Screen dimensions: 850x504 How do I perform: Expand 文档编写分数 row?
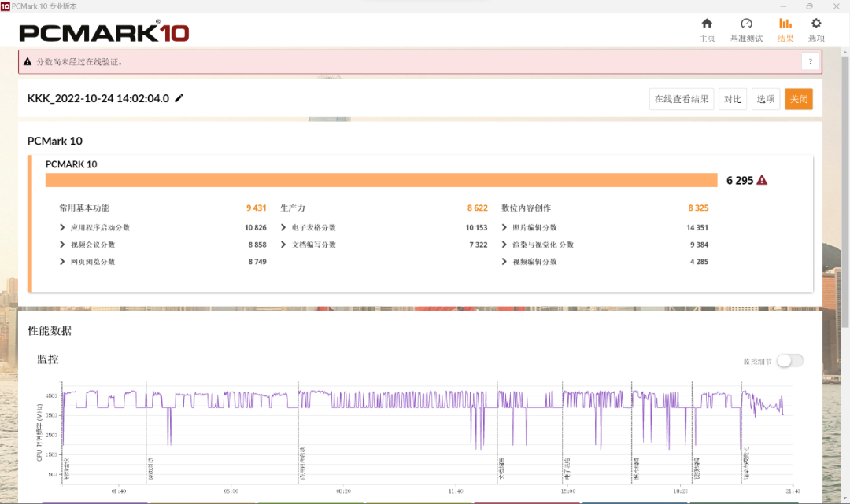point(283,245)
